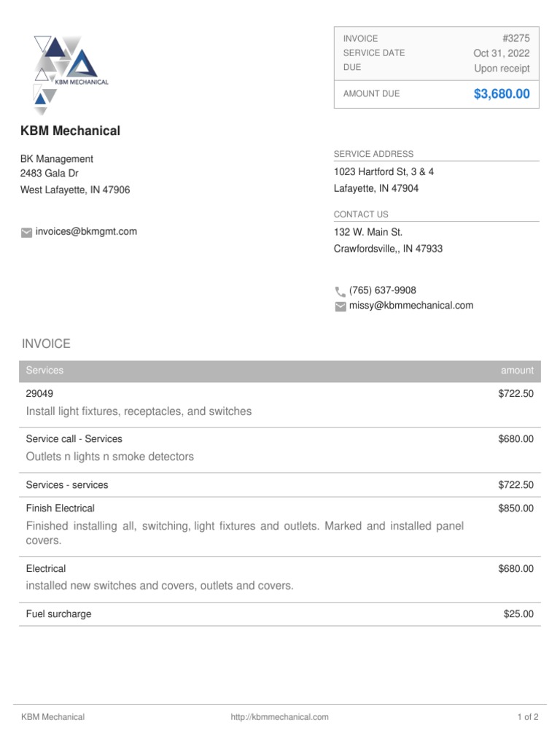The image size is (560, 747).
Task: Call the (765) 637-9908 phone number
Action: 383,290
